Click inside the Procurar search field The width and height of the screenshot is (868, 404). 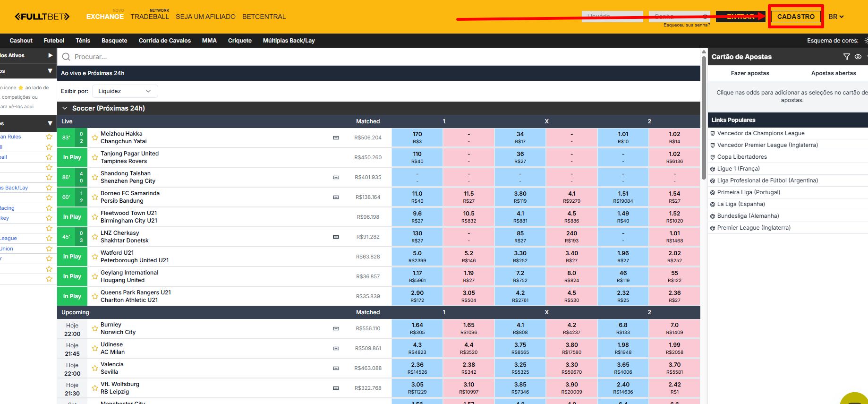point(378,57)
